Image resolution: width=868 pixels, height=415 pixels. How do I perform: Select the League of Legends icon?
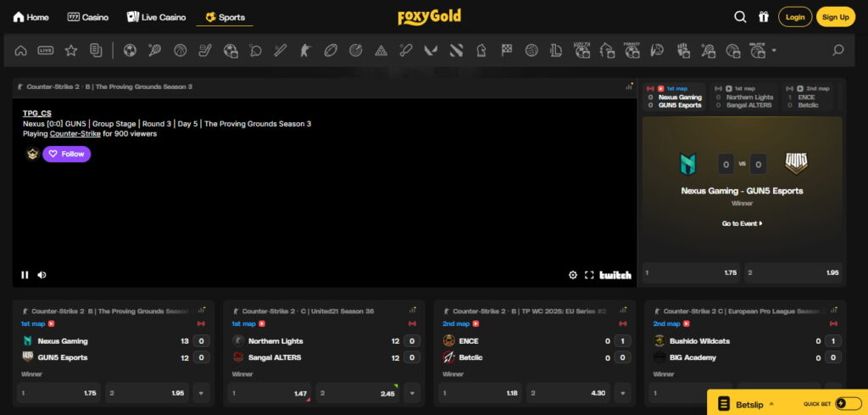(x=556, y=50)
